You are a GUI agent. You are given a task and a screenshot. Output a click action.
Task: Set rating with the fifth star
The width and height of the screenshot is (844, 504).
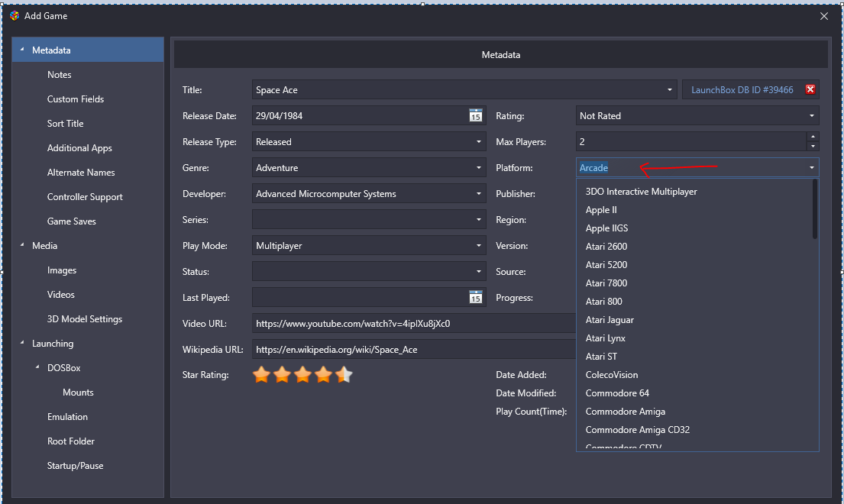pyautogui.click(x=344, y=374)
